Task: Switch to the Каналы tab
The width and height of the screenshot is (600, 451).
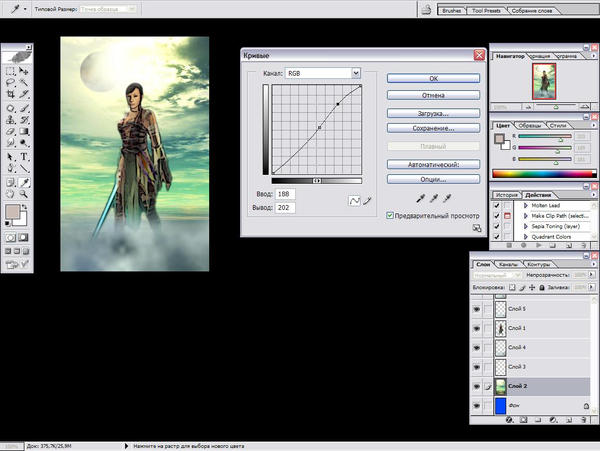Action: 509,265
